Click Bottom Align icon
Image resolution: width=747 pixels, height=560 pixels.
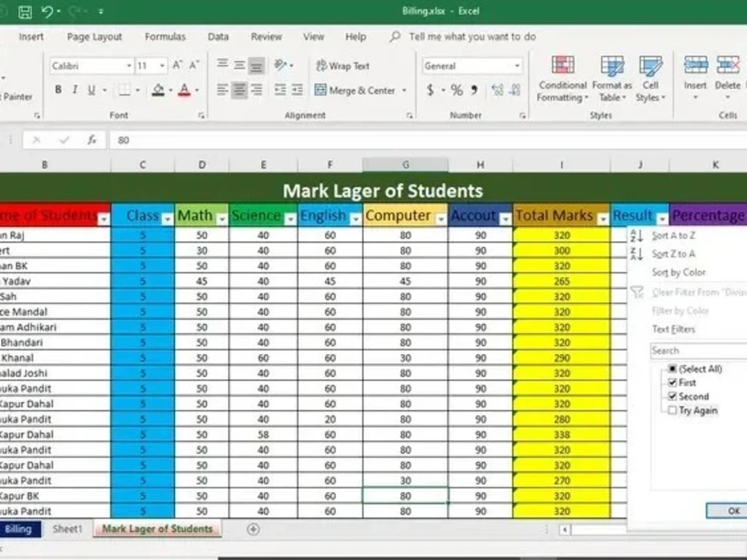point(256,65)
